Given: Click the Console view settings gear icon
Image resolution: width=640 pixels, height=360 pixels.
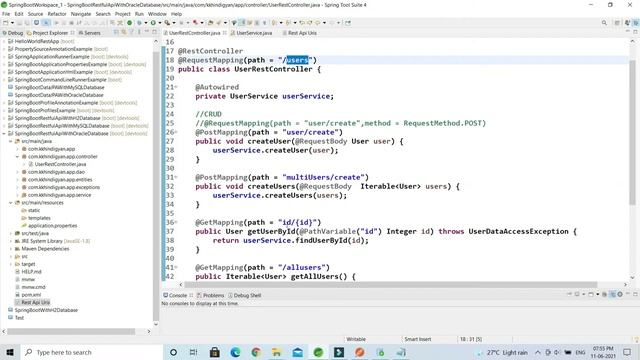Looking at the screenshot, I should pos(620,294).
